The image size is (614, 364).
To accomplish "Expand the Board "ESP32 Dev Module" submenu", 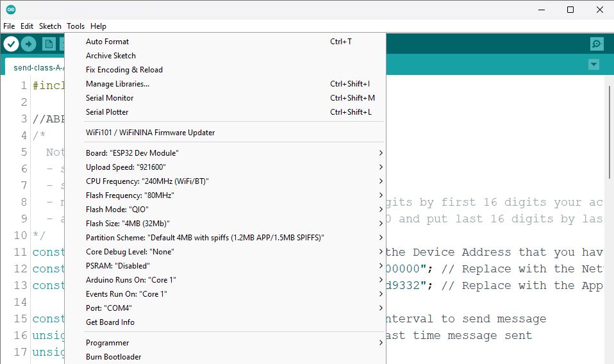I will (234, 153).
